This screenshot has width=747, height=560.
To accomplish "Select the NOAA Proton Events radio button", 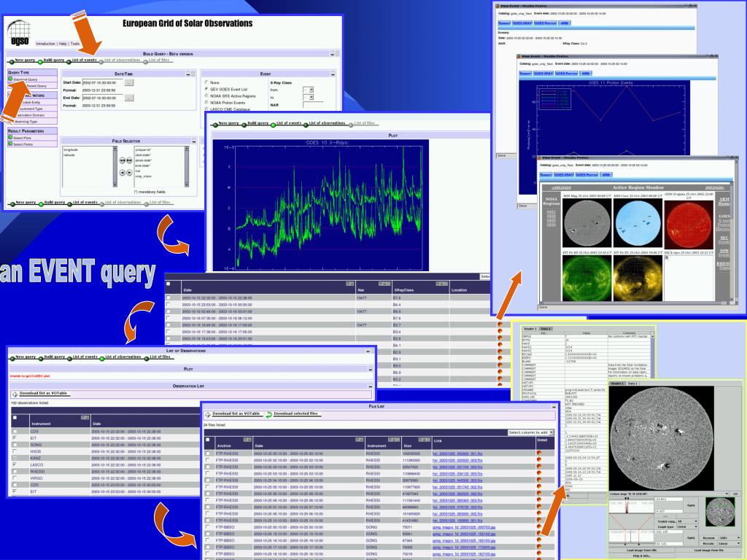I will [x=206, y=102].
